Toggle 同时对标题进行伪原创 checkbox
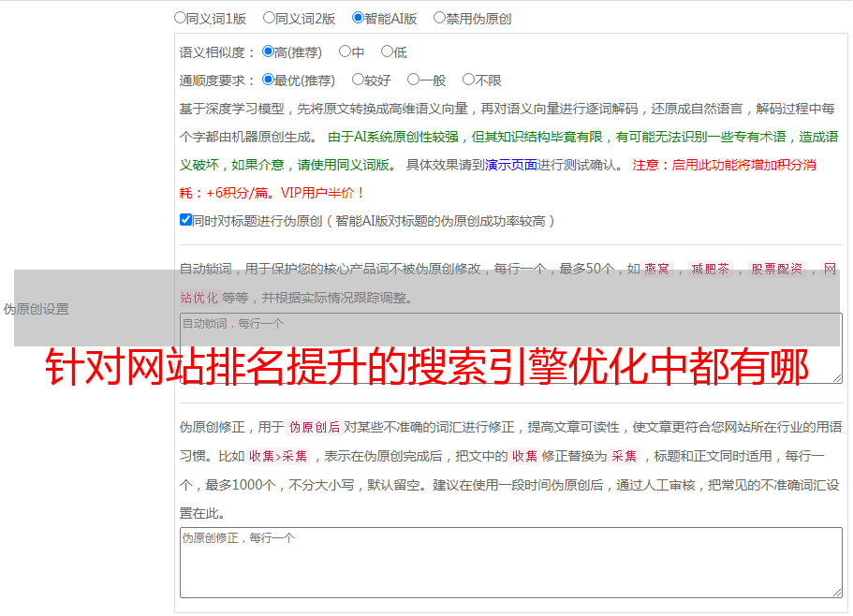Image resolution: width=853 pixels, height=616 pixels. tap(185, 220)
